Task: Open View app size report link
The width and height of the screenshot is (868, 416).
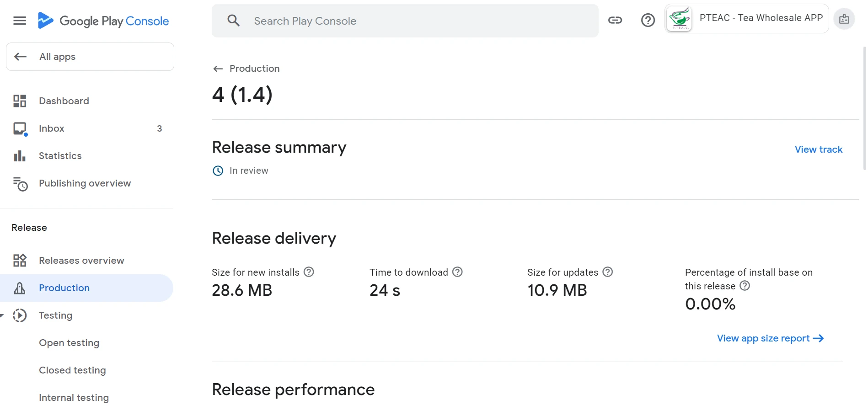Action: pyautogui.click(x=771, y=338)
